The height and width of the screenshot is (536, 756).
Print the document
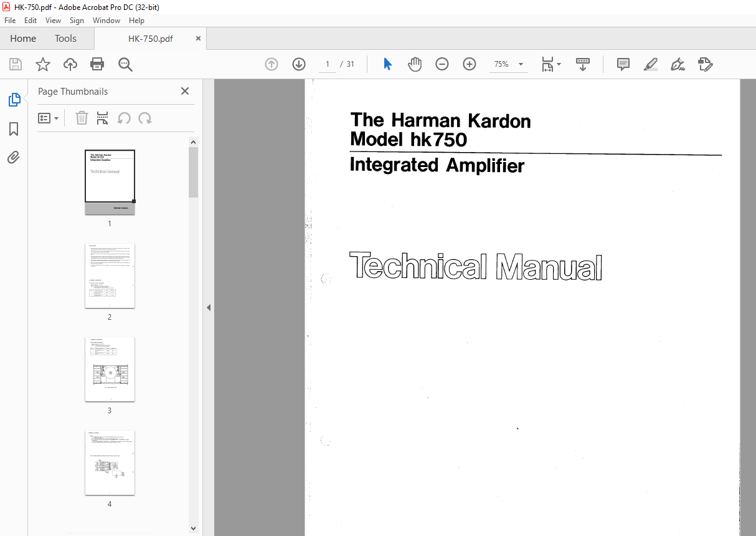pyautogui.click(x=97, y=64)
